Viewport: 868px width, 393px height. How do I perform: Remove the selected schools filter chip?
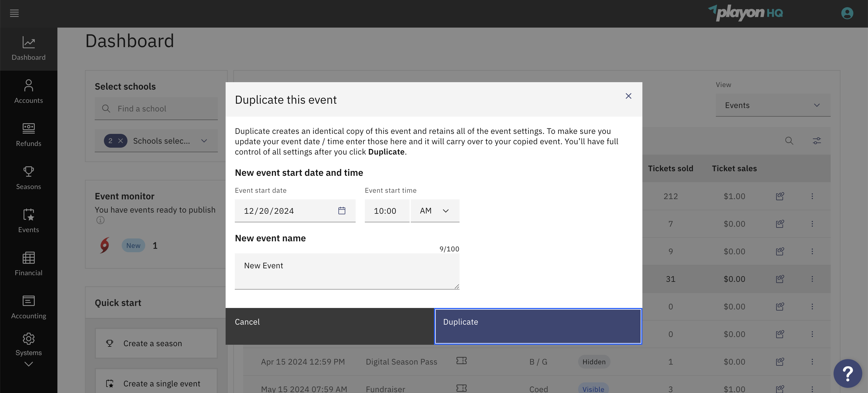tap(121, 141)
